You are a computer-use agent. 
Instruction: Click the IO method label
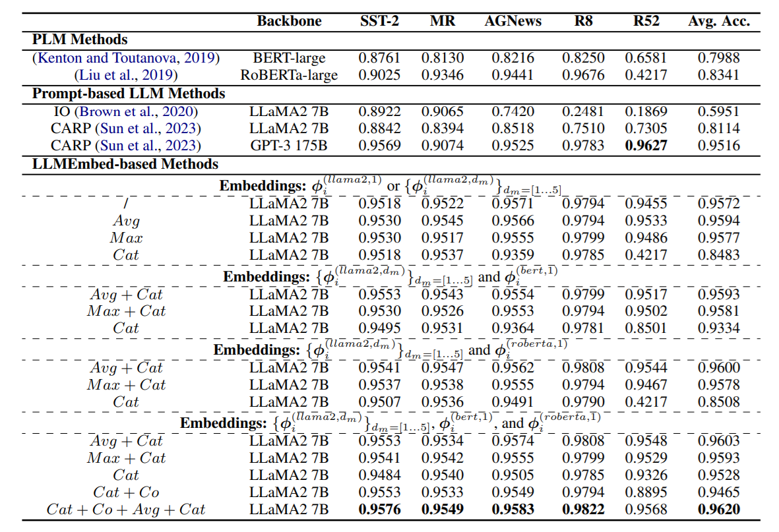(x=61, y=112)
